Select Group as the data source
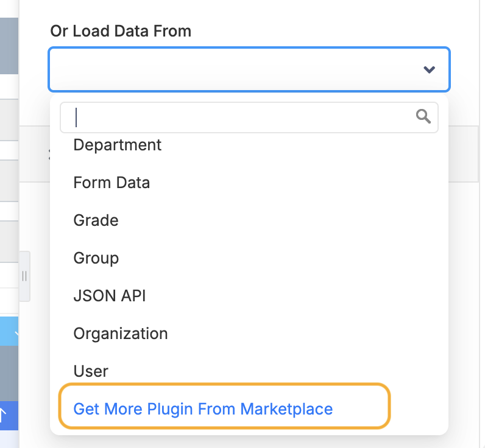 coord(96,258)
